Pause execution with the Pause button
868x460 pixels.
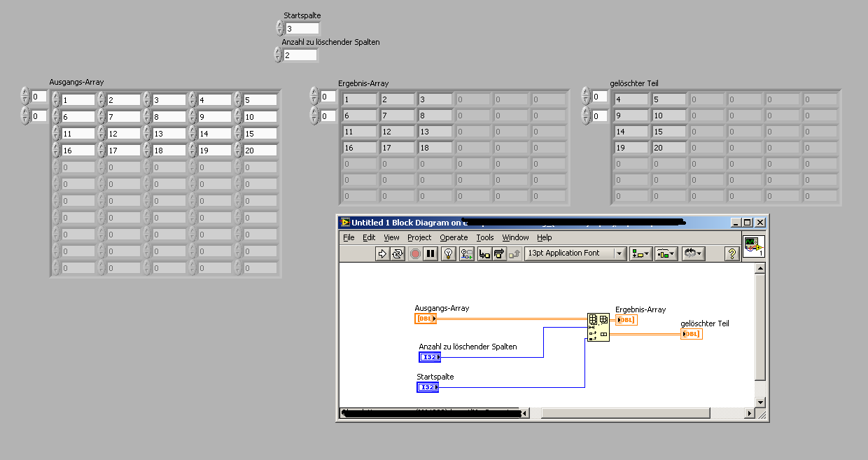(430, 253)
